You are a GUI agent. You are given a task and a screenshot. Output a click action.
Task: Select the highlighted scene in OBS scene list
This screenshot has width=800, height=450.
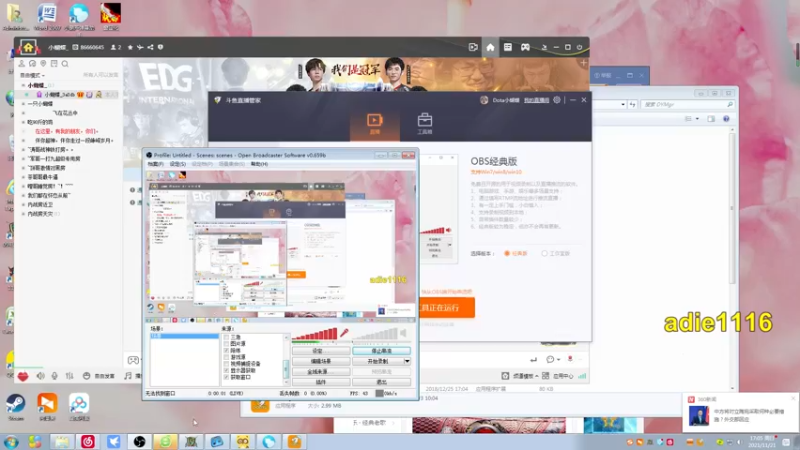click(184, 336)
